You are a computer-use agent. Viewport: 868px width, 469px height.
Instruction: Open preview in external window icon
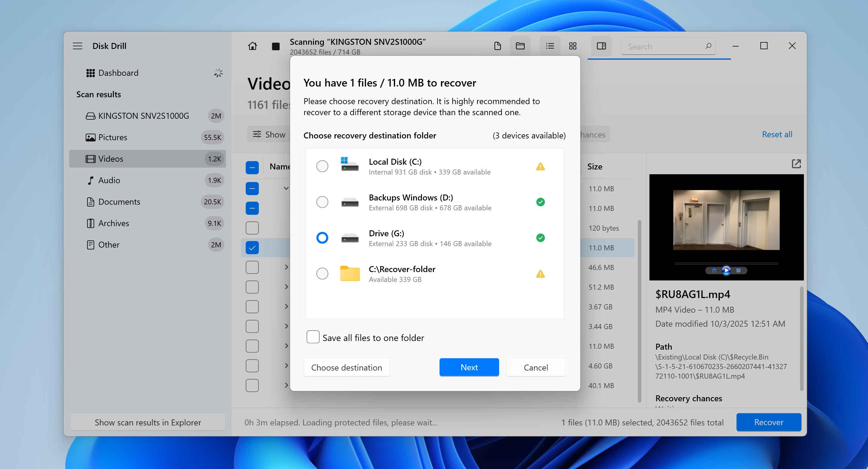pos(796,164)
